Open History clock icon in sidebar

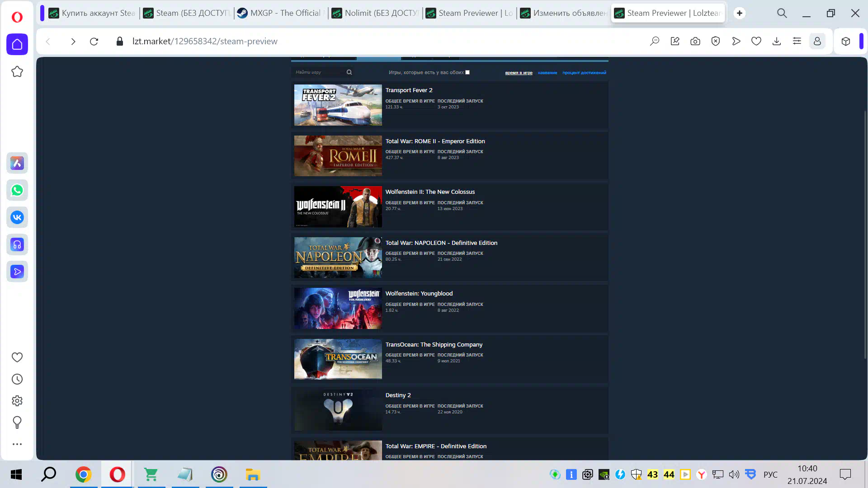(17, 379)
